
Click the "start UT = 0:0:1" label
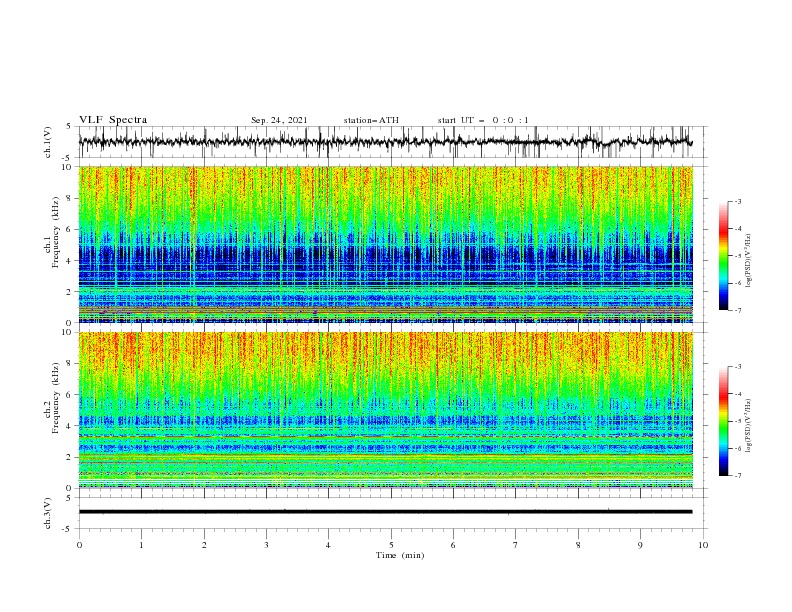point(483,120)
